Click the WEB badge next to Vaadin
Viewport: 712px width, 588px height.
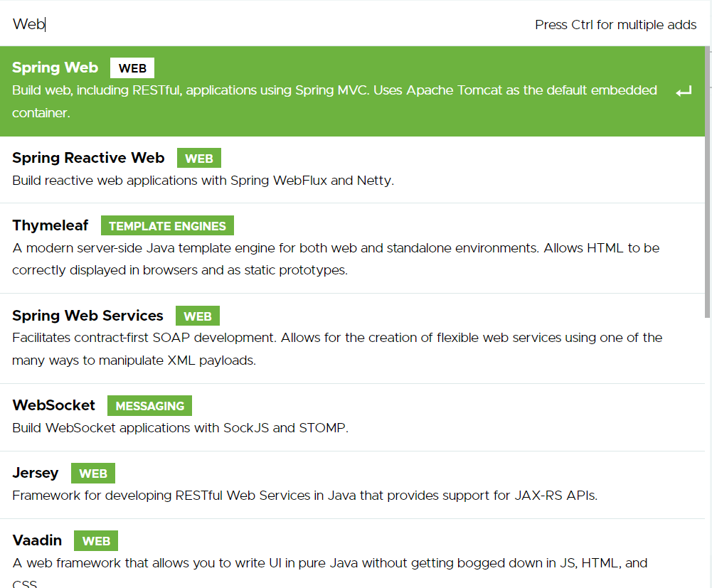pyautogui.click(x=95, y=540)
